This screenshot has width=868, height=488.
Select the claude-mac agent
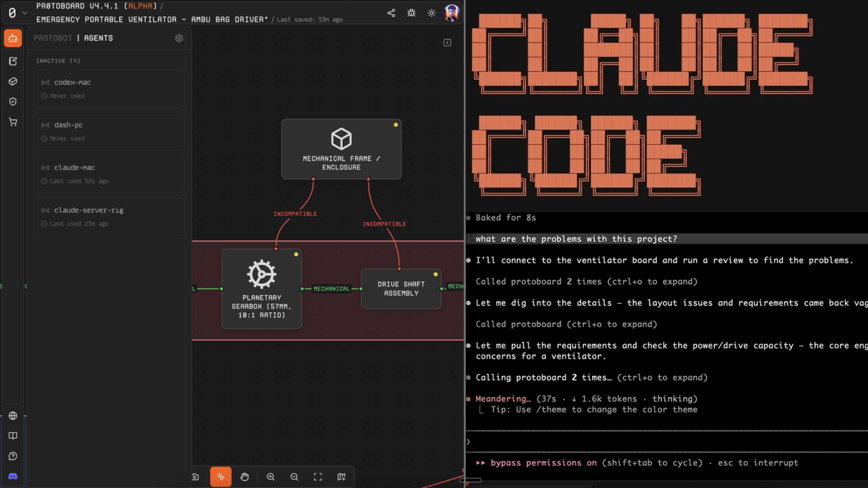[x=109, y=174]
